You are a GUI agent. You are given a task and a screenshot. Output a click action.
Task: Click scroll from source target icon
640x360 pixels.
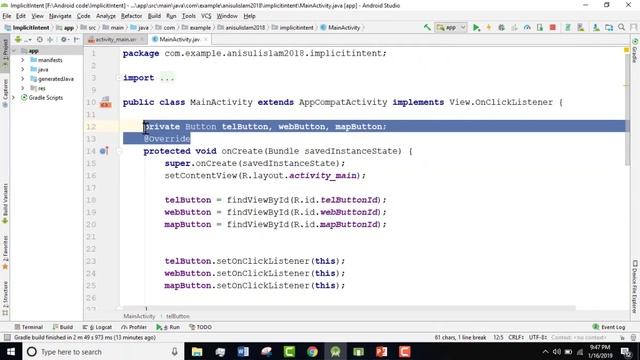pos(40,40)
